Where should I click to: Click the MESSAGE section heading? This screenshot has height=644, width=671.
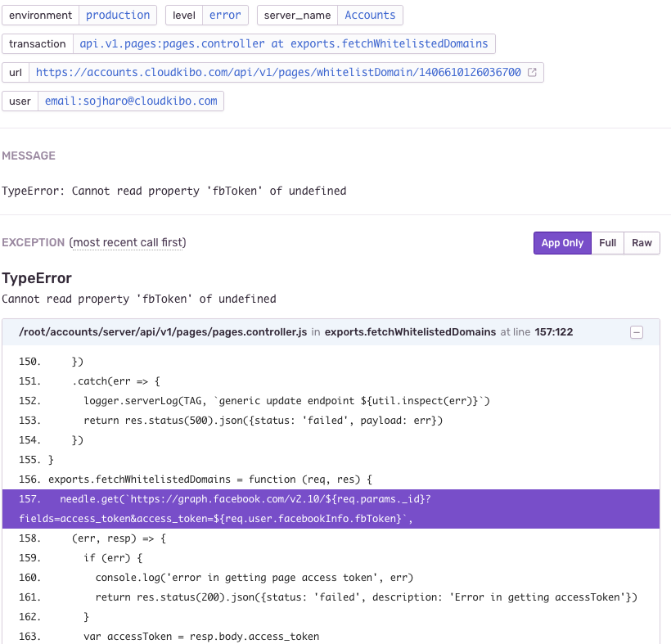click(x=29, y=155)
